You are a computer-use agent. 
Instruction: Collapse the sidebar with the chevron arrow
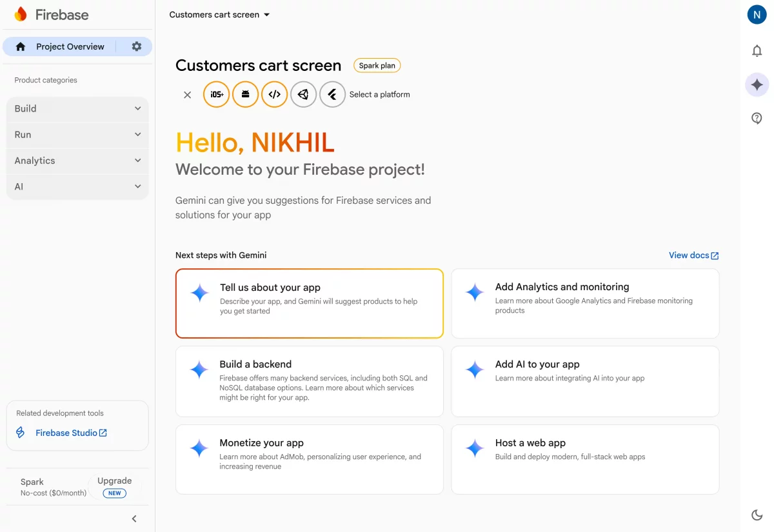(x=134, y=518)
